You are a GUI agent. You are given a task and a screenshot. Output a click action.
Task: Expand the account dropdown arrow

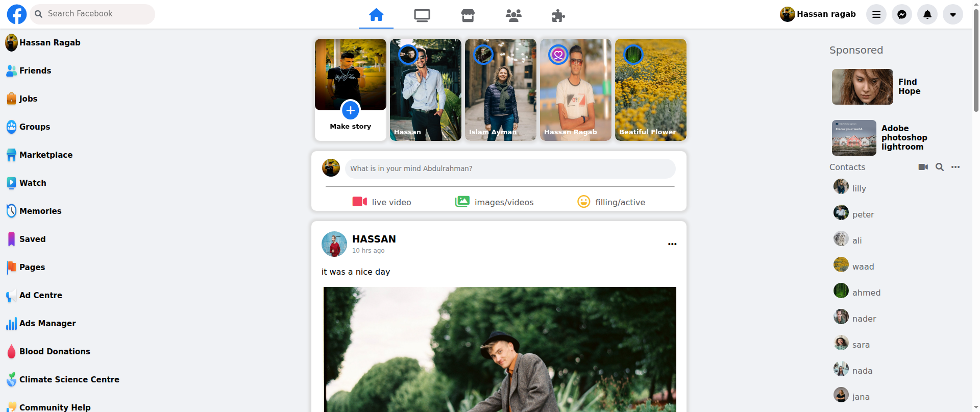point(953,14)
